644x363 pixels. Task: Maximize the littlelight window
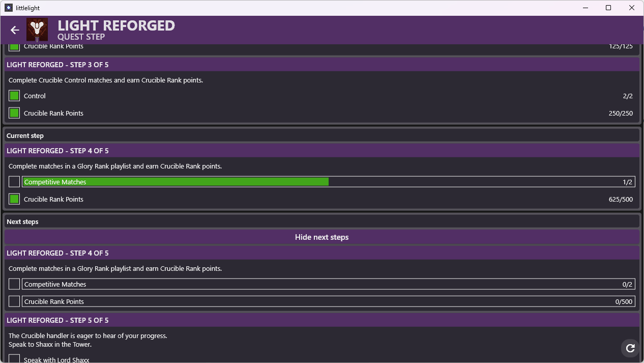[608, 8]
